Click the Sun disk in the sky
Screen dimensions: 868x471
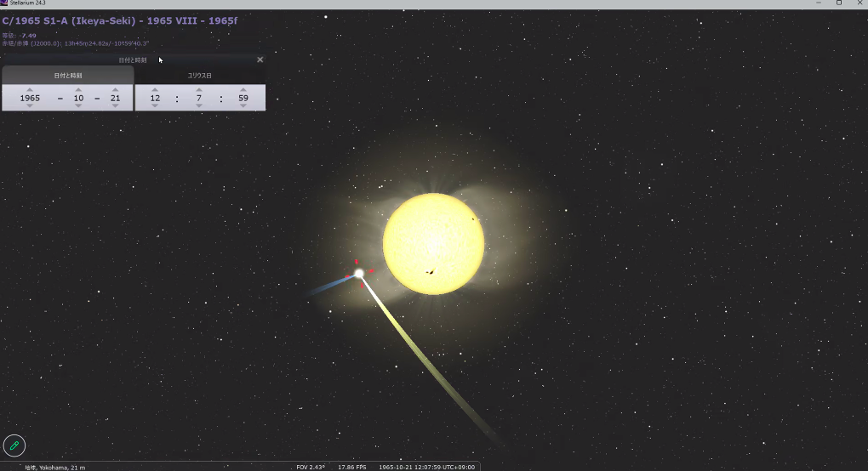click(x=433, y=243)
